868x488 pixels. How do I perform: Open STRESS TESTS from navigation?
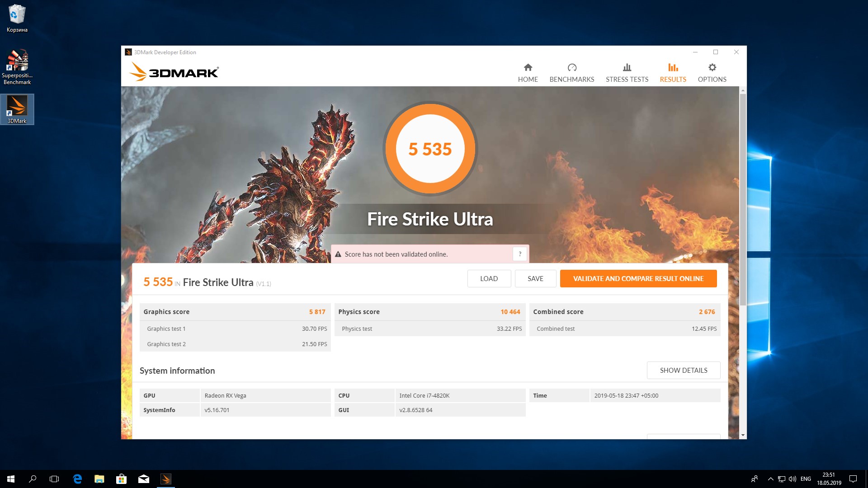tap(627, 73)
